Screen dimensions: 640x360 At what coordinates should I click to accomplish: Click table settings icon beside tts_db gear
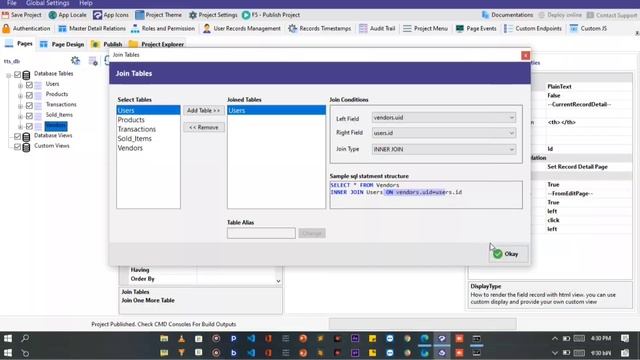tap(93, 61)
